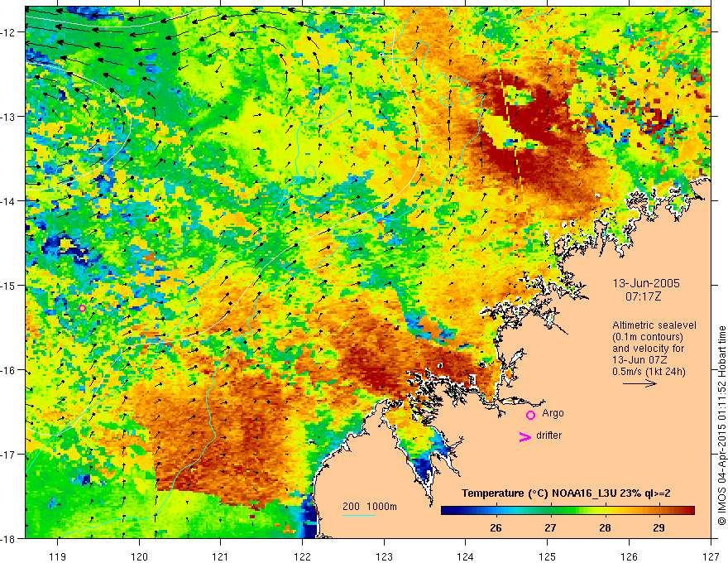This screenshot has height=563, width=728.
Task: Click the longitude axis label 119
Action: [58, 556]
